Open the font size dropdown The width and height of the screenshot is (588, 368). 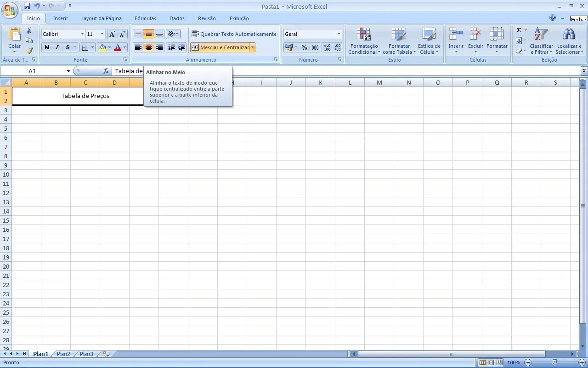click(102, 34)
